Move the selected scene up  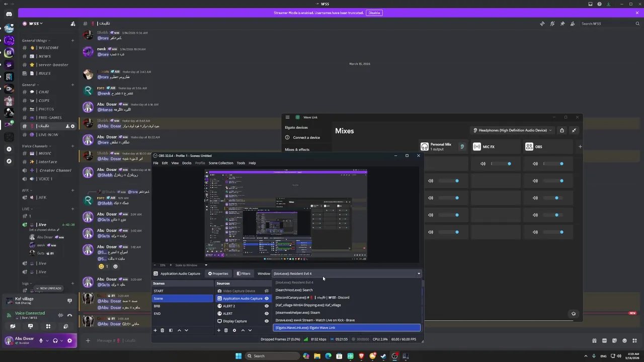pos(179,330)
